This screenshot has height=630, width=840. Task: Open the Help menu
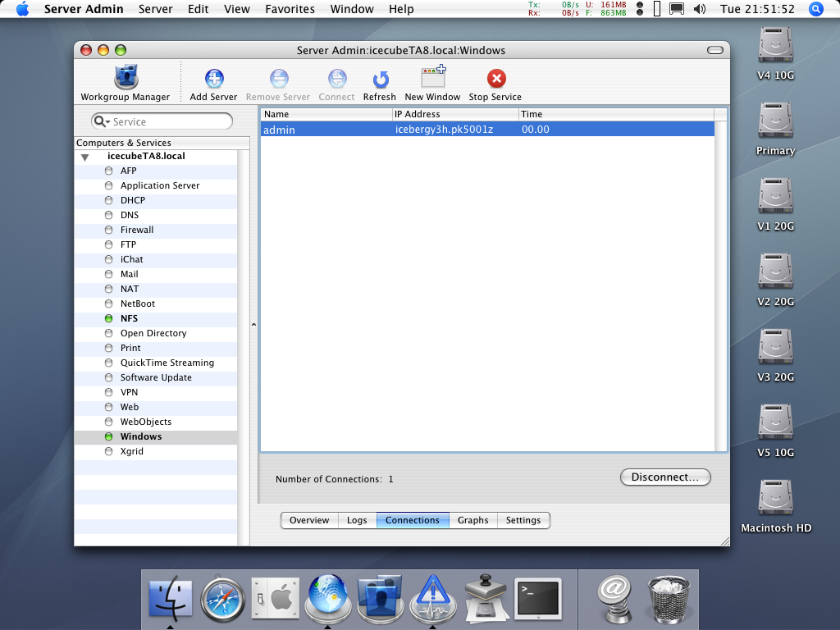[401, 9]
